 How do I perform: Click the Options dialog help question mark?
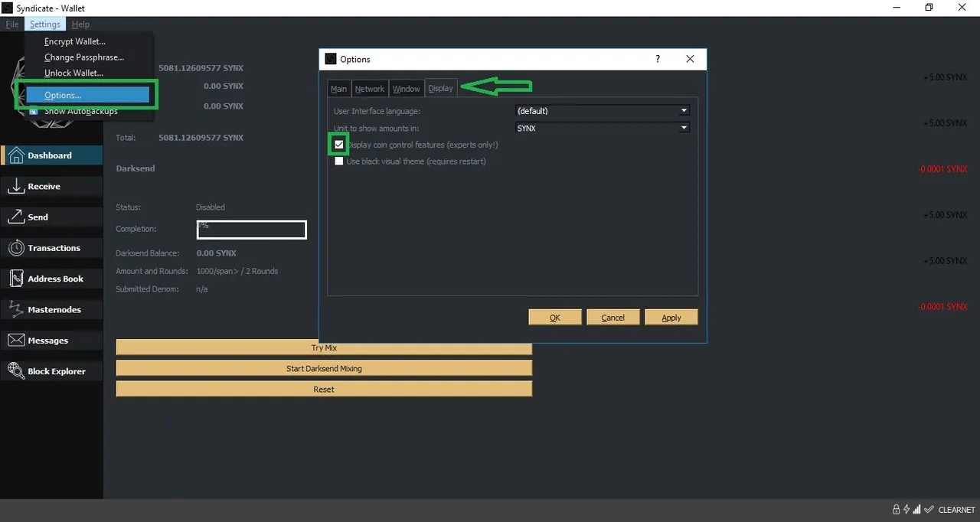658,59
